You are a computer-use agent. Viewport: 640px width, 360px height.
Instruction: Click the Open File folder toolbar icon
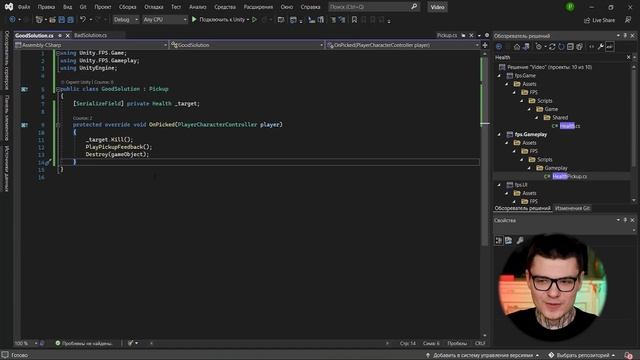click(52, 20)
